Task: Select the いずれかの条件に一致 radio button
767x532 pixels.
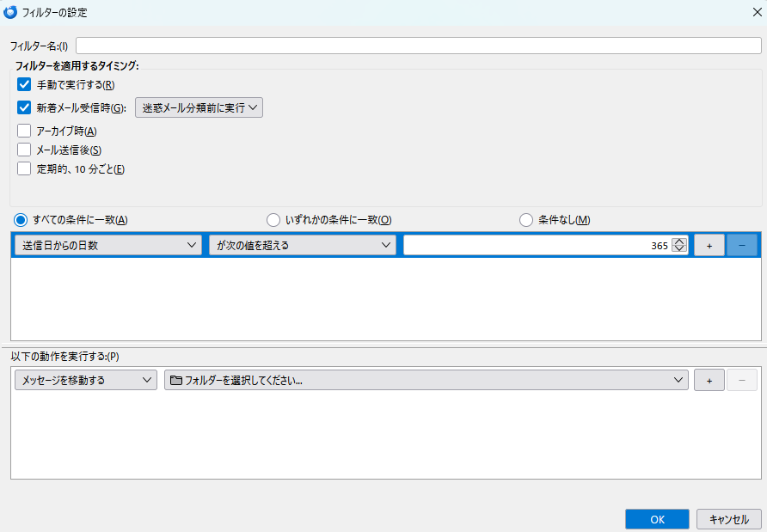Action: pos(273,219)
